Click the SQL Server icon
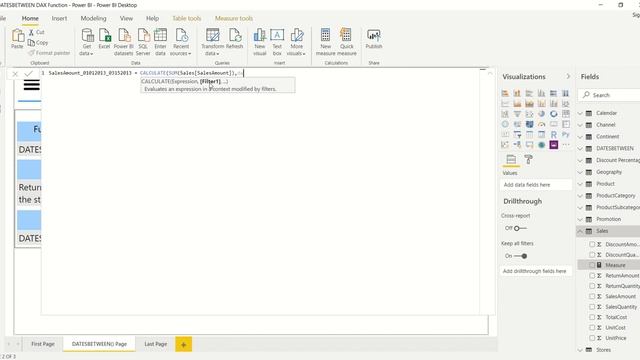The width and height of the screenshot is (640, 360). pyautogui.click(x=143, y=35)
